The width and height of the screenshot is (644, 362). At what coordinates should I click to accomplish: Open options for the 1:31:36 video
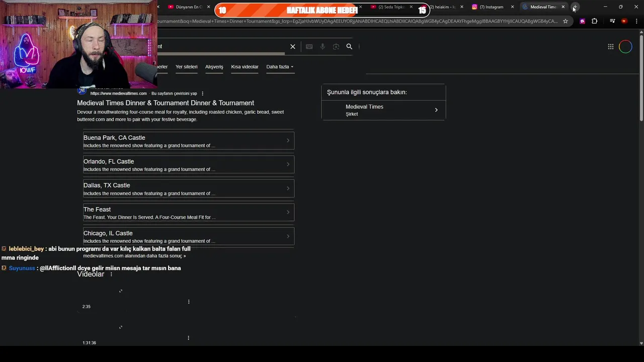(189, 338)
